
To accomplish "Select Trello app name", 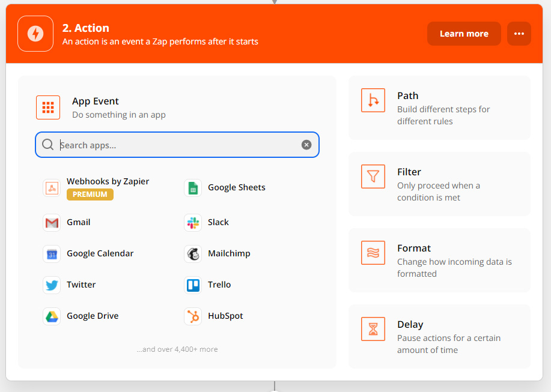I will (x=219, y=285).
